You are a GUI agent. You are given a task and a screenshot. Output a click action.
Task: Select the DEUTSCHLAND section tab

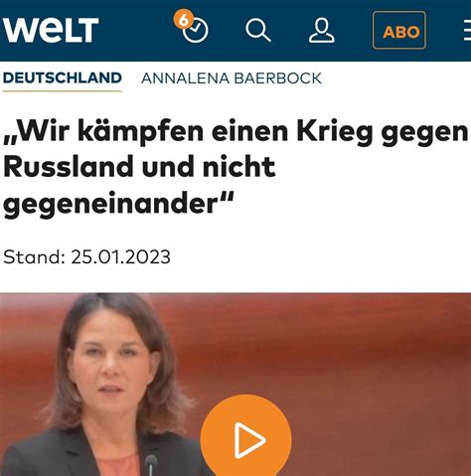(63, 79)
